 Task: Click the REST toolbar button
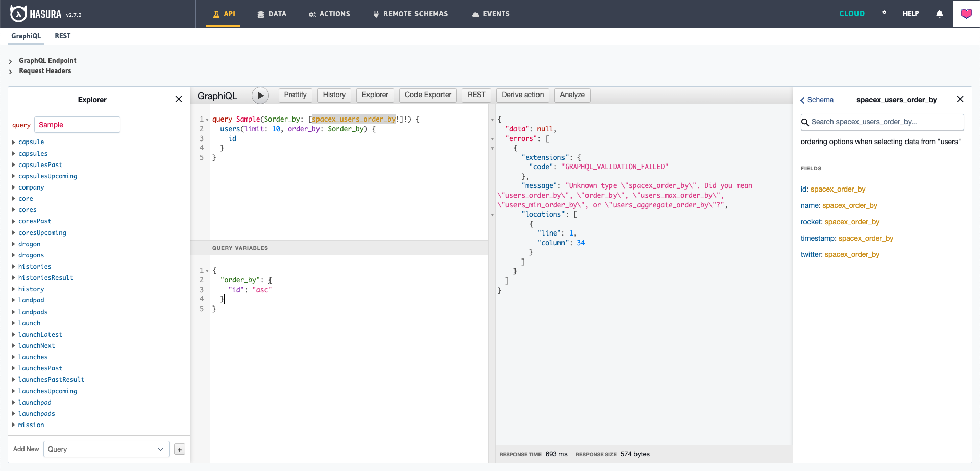tap(476, 95)
